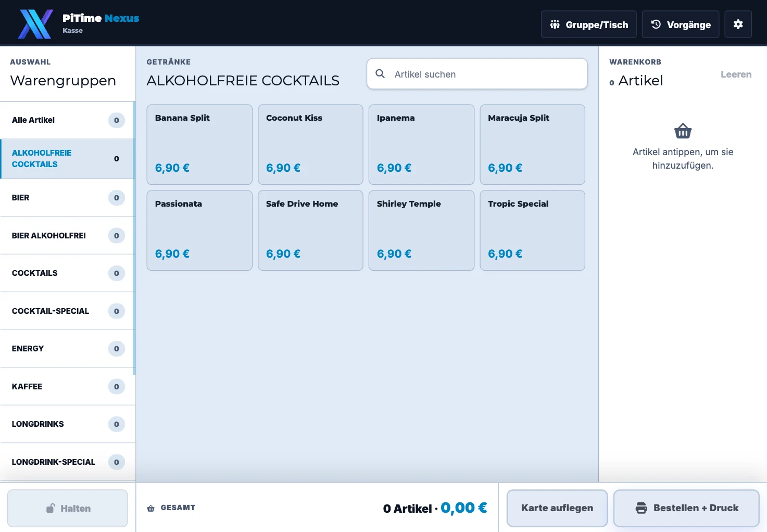Add Banana Split to the cart

coord(199,145)
